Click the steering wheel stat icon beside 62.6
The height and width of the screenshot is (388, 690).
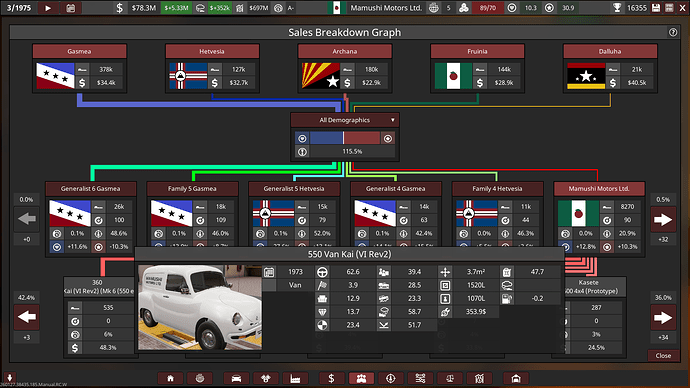(322, 272)
